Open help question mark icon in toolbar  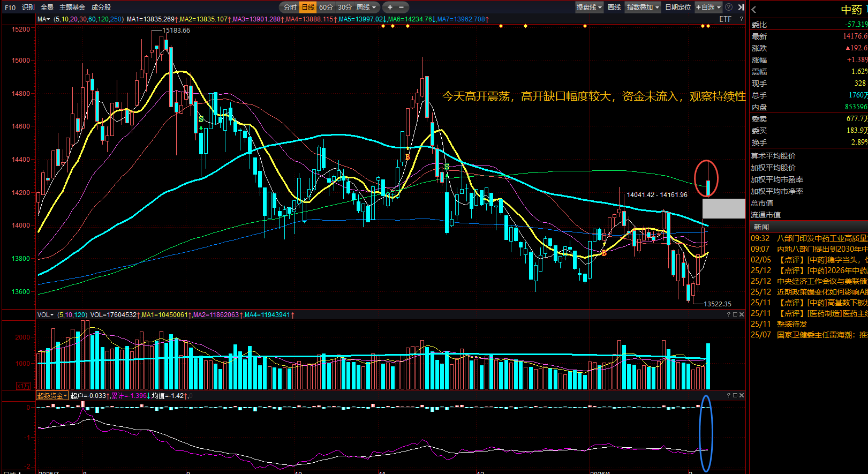729,7
